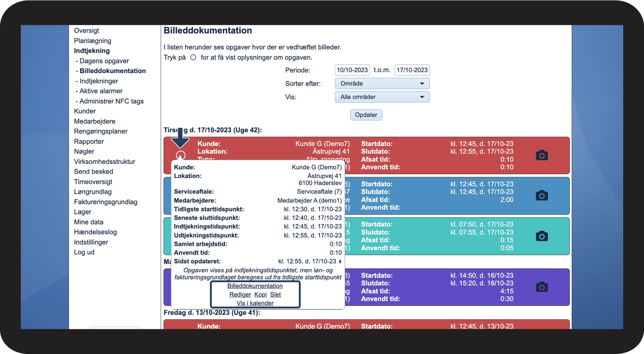Screen dimensions: 644x354
Task: Click popup text 6100 Haderslev
Action: click(x=320, y=183)
